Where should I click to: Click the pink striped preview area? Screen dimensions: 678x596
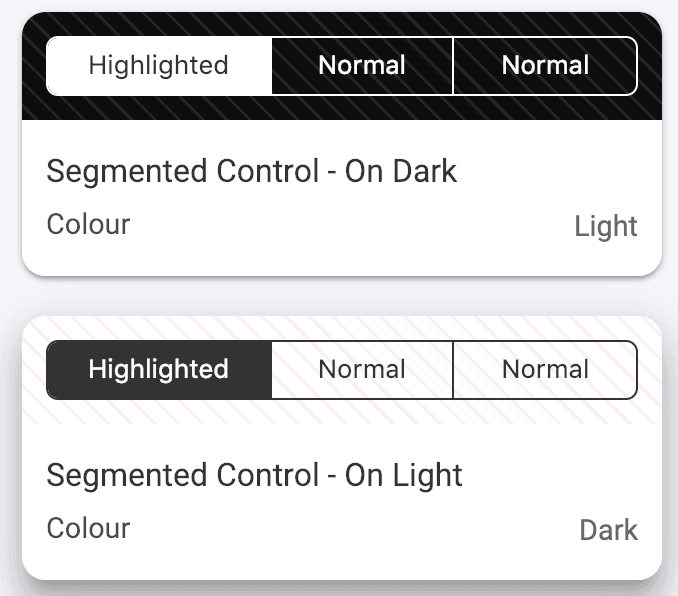(342, 412)
